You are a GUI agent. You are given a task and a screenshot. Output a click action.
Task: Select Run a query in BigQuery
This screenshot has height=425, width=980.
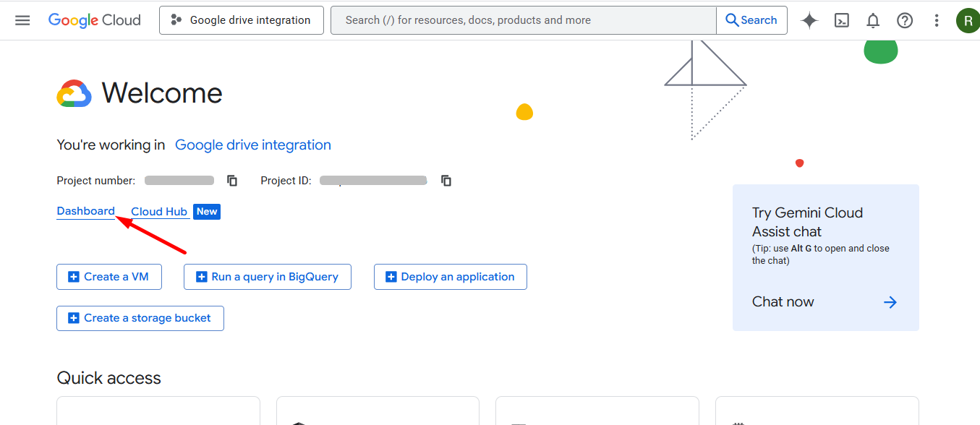(267, 277)
